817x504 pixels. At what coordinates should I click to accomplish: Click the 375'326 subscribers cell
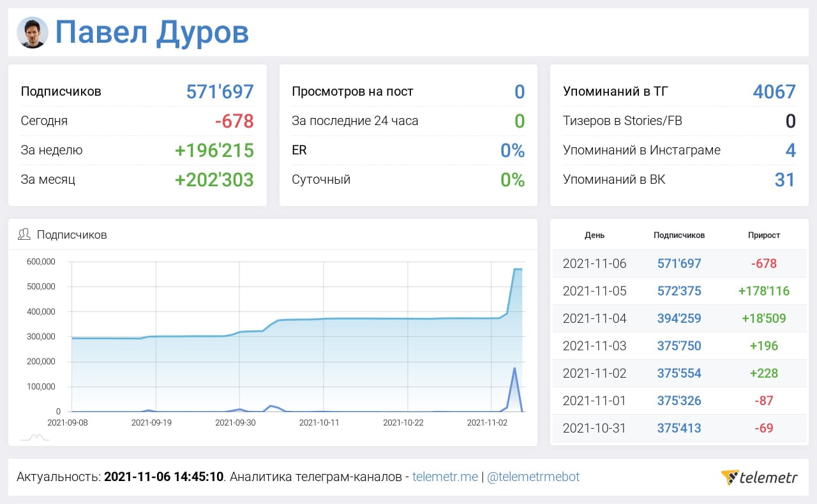[679, 401]
